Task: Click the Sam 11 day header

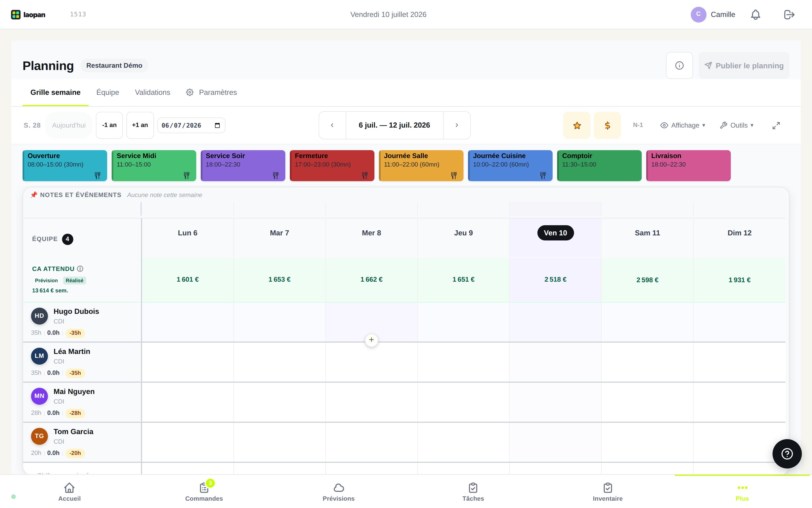Action: tap(647, 233)
